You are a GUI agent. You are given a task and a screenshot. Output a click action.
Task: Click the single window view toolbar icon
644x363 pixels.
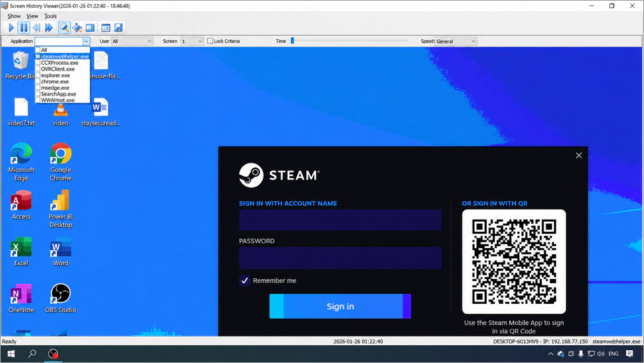pyautogui.click(x=90, y=28)
